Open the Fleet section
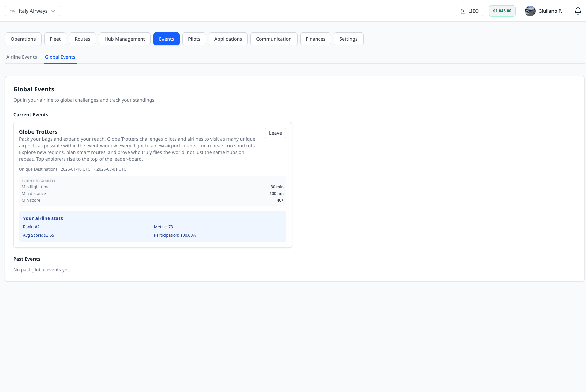 click(55, 39)
